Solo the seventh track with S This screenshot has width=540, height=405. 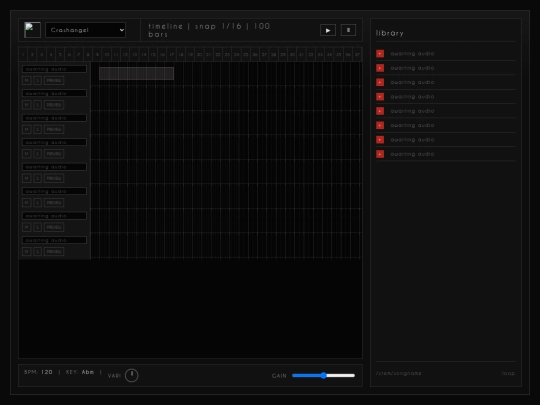[x=38, y=227]
